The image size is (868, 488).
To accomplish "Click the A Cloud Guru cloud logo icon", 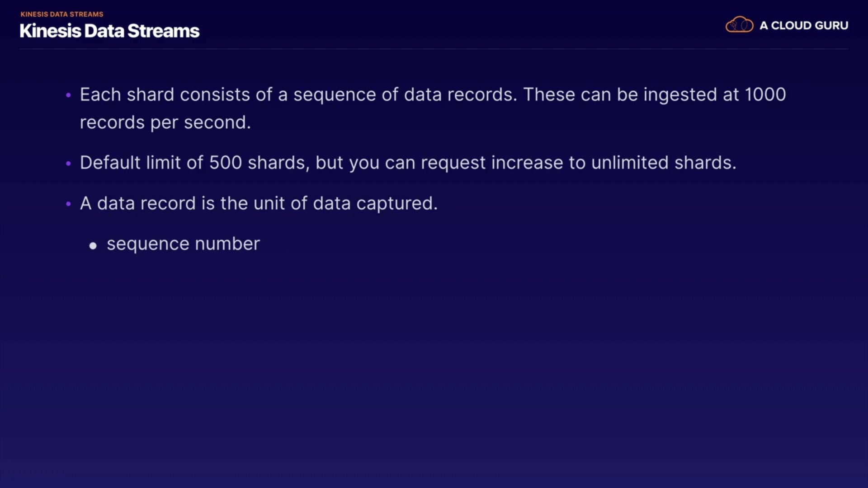I will click(739, 25).
